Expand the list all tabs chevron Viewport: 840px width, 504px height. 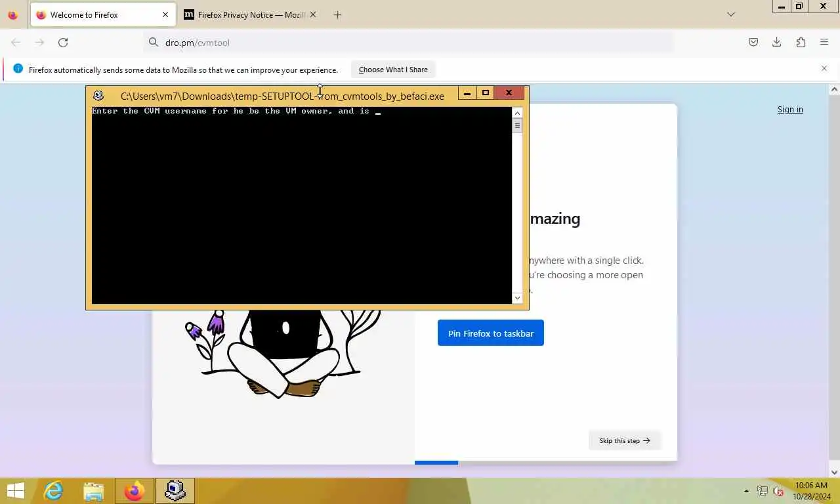(x=731, y=14)
